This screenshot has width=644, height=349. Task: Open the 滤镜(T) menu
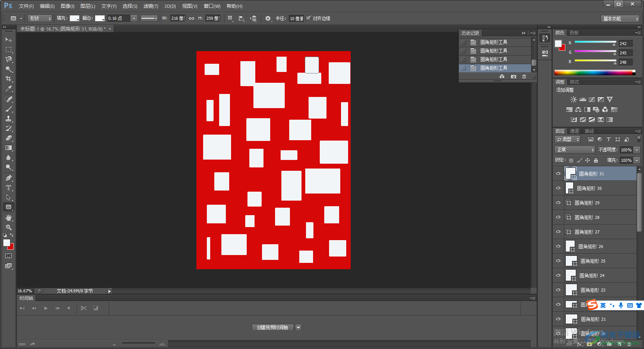[151, 6]
